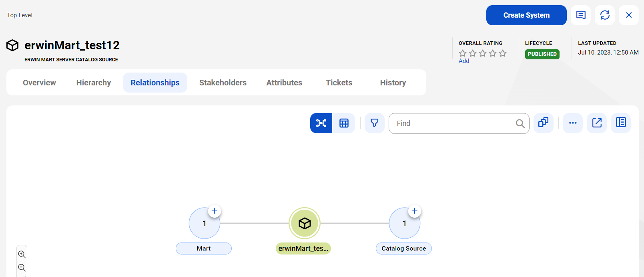Click the export open-external icon
644x277 pixels.
coord(597,123)
